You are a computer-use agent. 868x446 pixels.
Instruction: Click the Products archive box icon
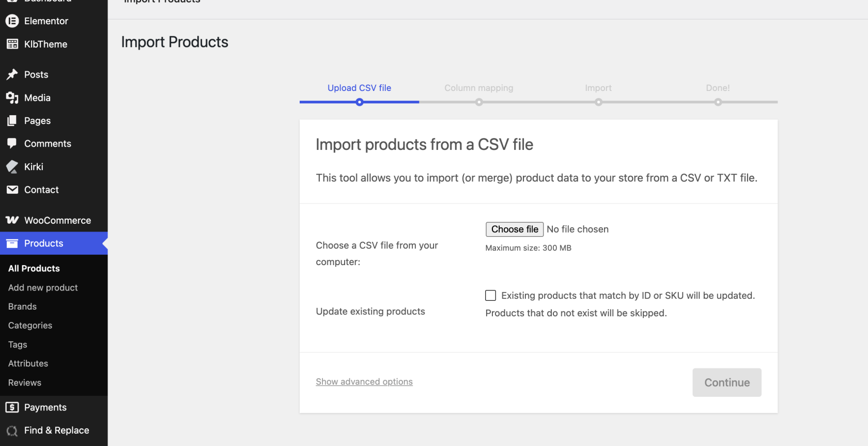[x=12, y=243]
